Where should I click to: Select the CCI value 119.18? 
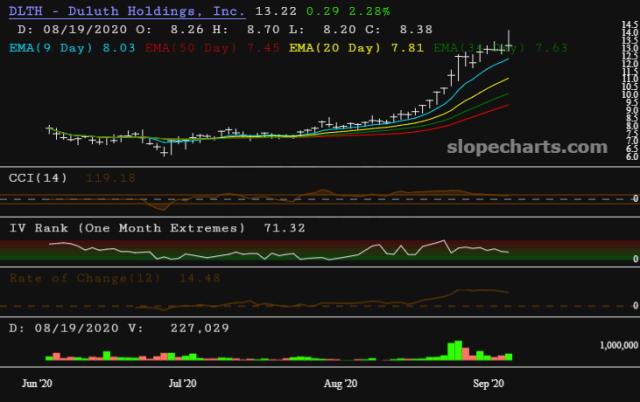pos(111,178)
